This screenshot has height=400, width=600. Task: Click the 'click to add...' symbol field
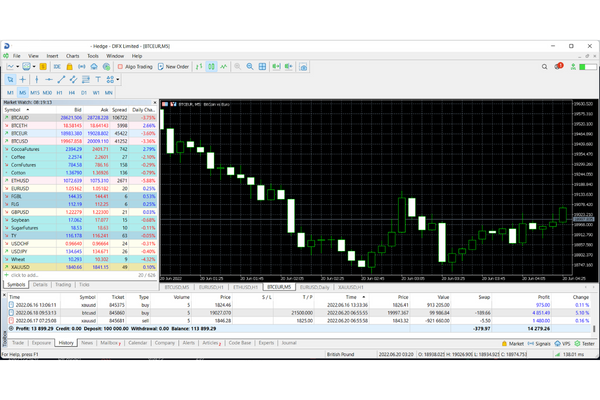pyautogui.click(x=24, y=275)
